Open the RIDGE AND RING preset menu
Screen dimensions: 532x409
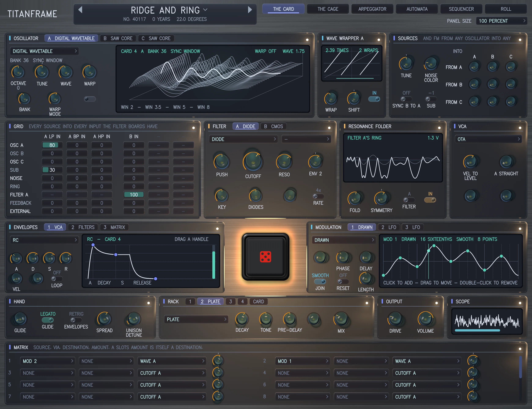[169, 10]
